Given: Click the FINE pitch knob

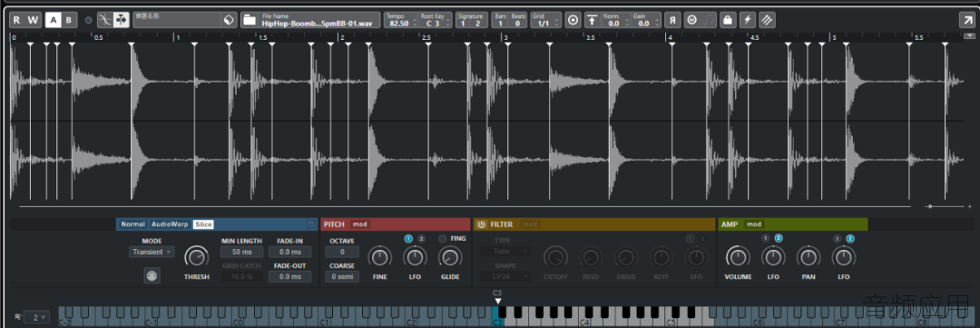Looking at the screenshot, I should (x=379, y=256).
